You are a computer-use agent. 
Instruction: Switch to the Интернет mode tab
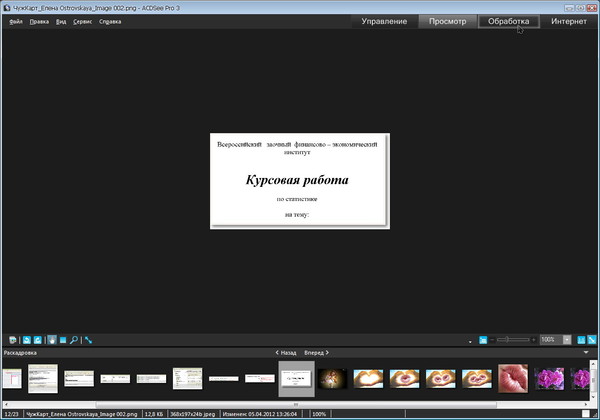569,21
